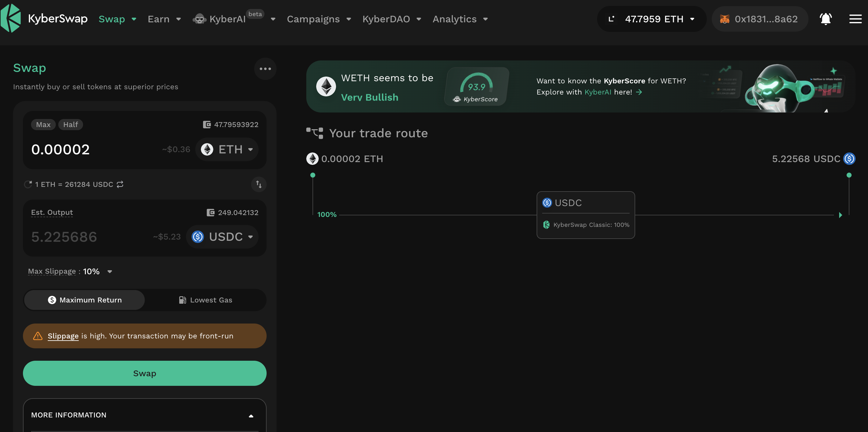868x432 pixels.
Task: Open the Earn menu
Action: pyautogui.click(x=164, y=19)
